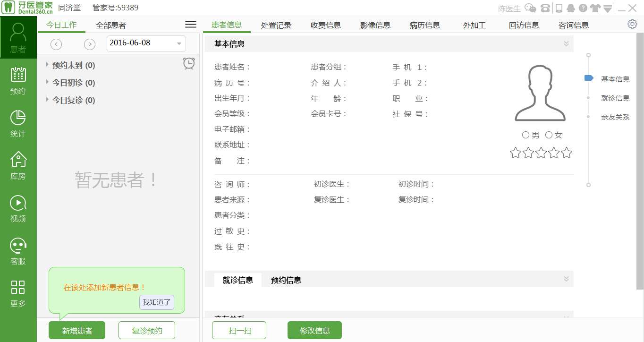Click the alarm clock reminder icon

(189, 63)
